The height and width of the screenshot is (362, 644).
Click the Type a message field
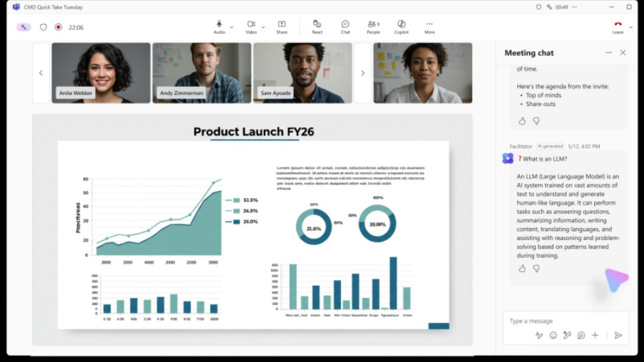(x=566, y=321)
